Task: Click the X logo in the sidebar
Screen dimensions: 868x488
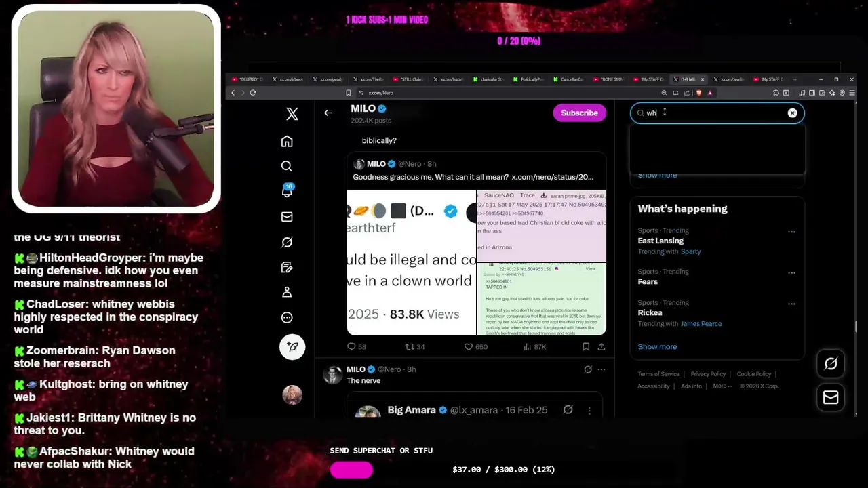Action: 292,114
